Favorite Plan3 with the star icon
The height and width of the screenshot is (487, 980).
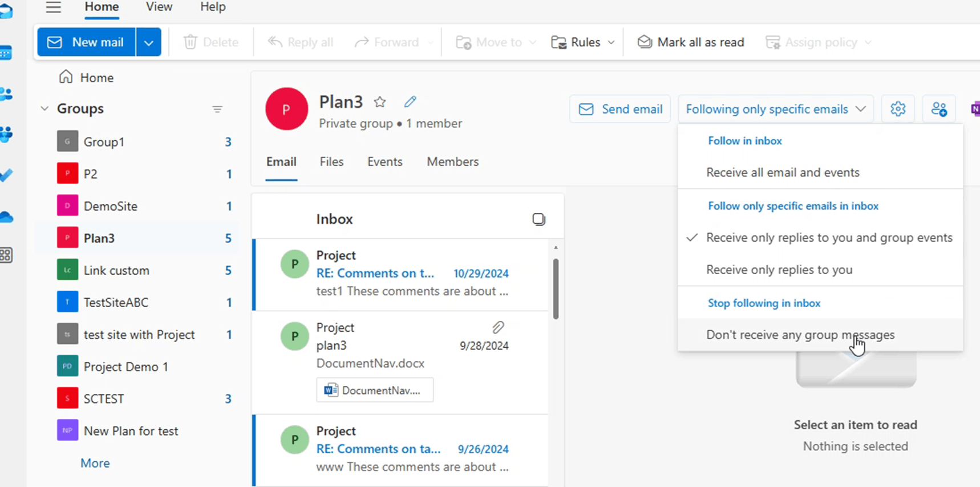pyautogui.click(x=380, y=102)
